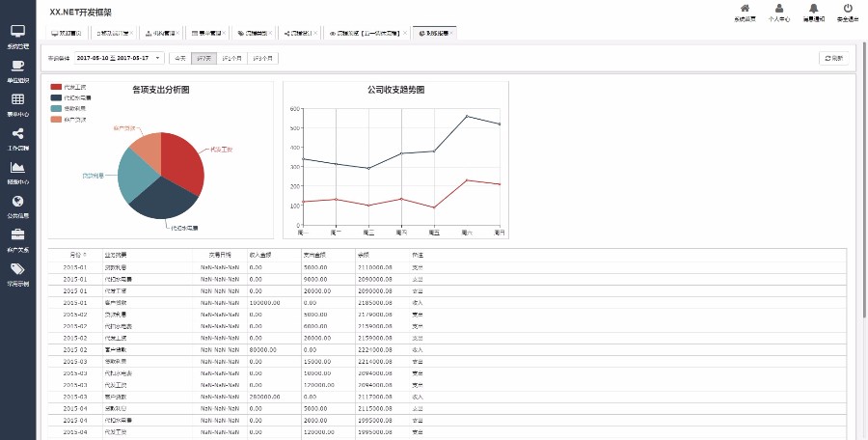
Task: Open 系统管理 in the left sidebar
Action: coord(17,37)
